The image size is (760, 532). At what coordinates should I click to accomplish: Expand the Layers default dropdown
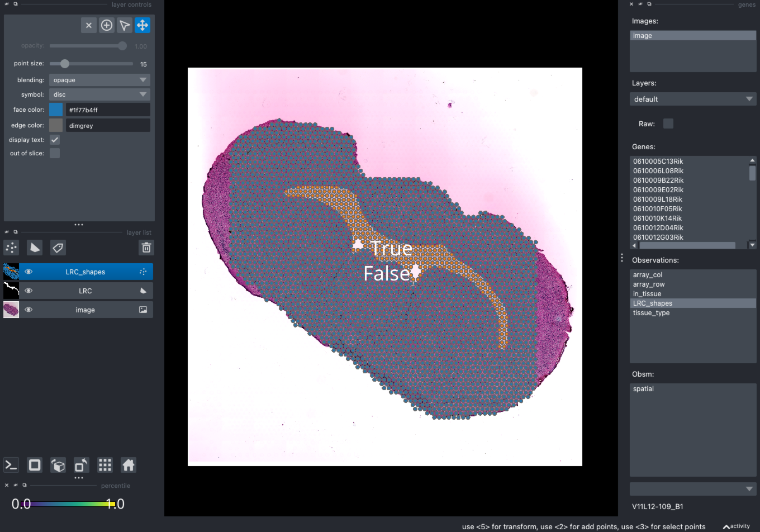click(x=693, y=99)
